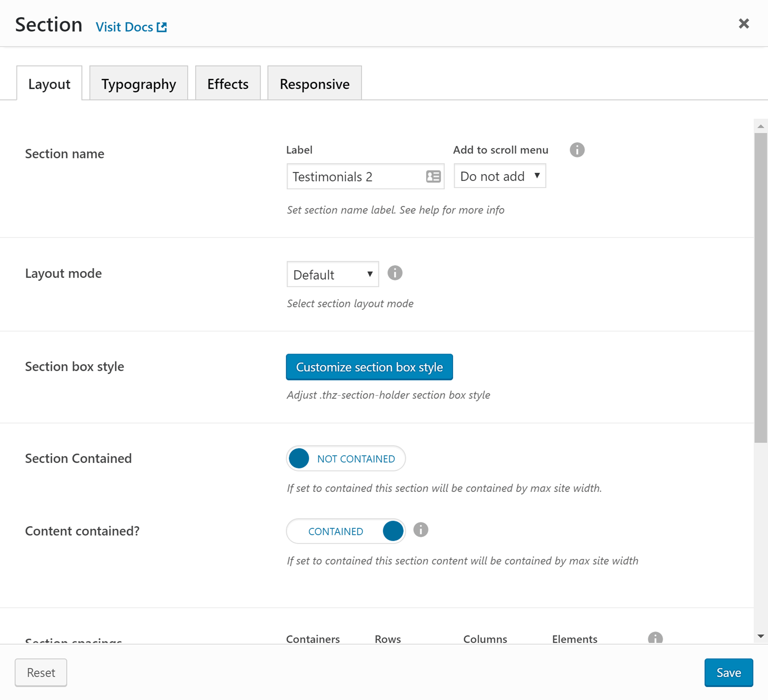Image resolution: width=768 pixels, height=700 pixels.
Task: Click the info icon beside Add to scroll menu
Action: point(577,150)
